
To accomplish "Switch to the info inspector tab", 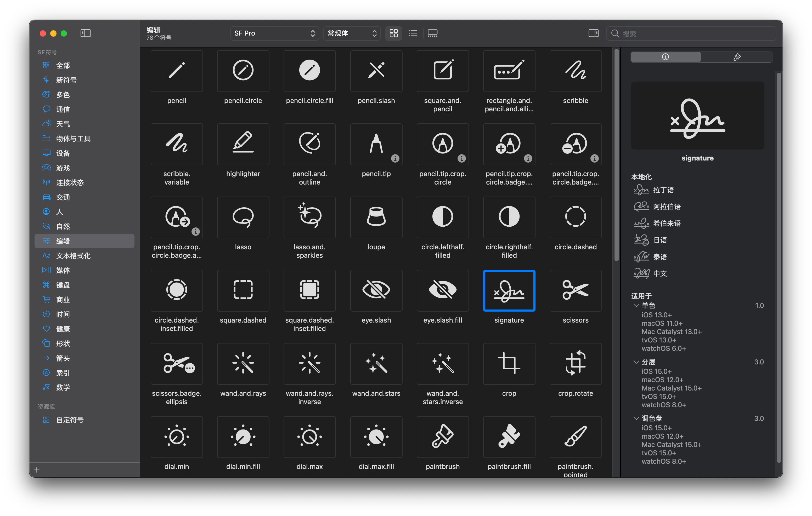I will point(665,57).
